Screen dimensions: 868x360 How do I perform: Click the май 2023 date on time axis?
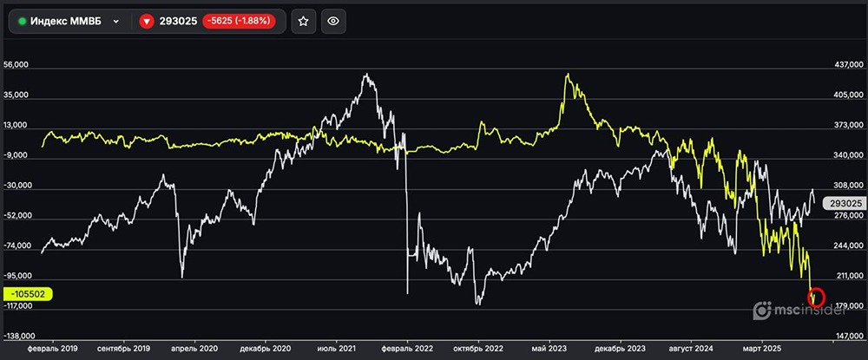point(549,350)
